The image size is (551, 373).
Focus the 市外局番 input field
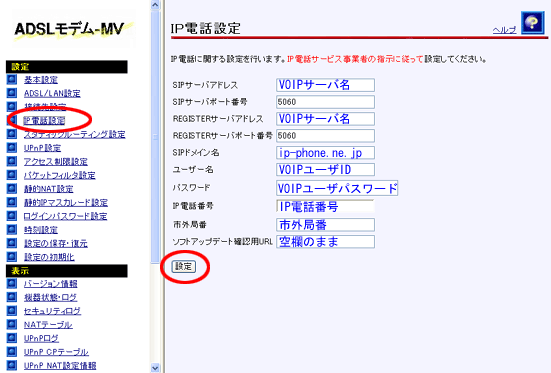click(x=325, y=225)
